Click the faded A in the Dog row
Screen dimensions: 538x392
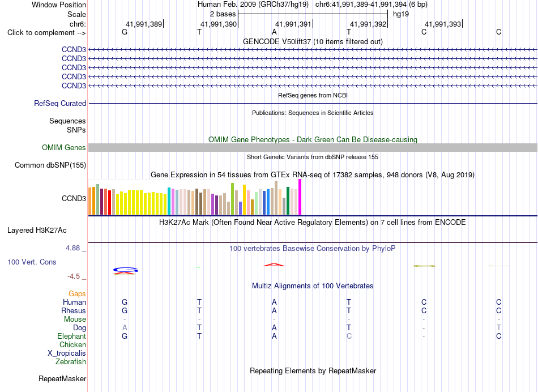tap(125, 327)
